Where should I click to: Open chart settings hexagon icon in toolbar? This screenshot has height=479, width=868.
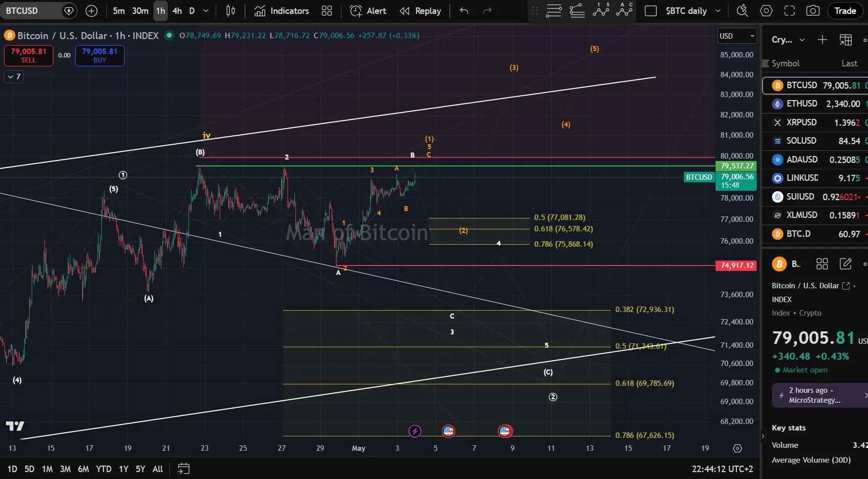[x=766, y=11]
